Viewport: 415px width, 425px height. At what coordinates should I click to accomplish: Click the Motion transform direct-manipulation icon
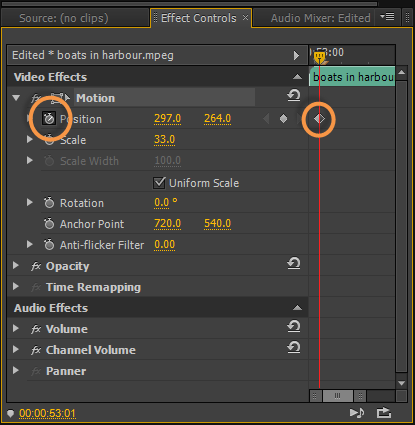click(x=60, y=98)
